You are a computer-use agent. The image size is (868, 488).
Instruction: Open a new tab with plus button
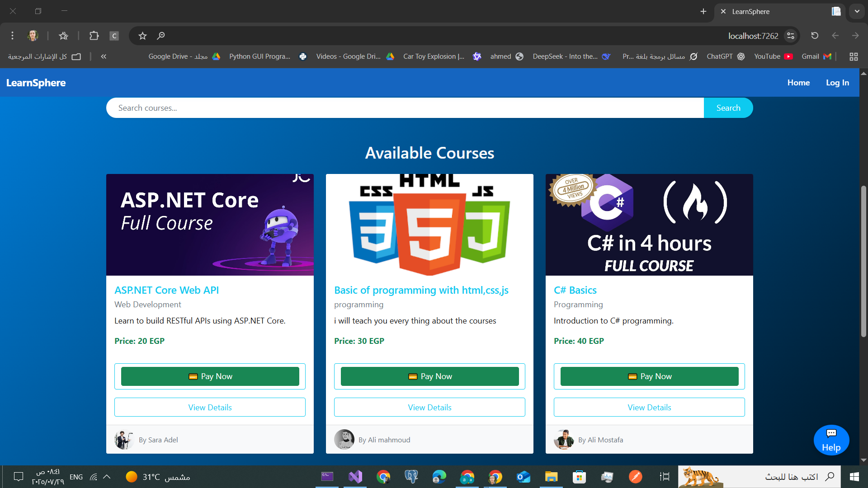pyautogui.click(x=703, y=11)
